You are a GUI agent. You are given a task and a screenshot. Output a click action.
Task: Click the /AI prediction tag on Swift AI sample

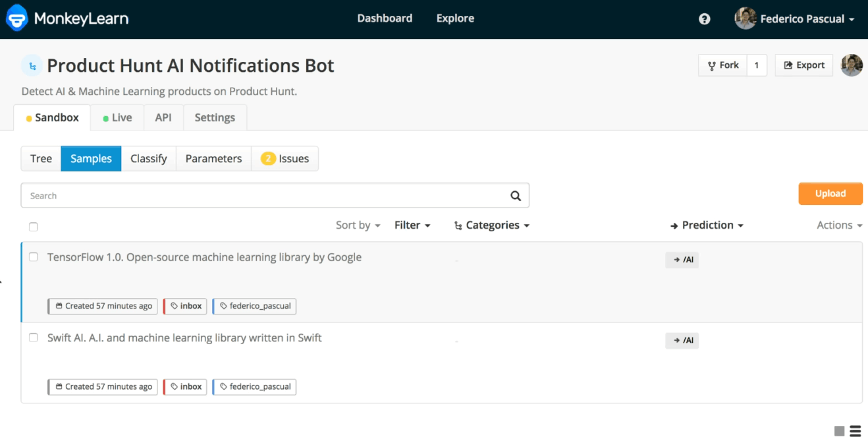tap(682, 340)
